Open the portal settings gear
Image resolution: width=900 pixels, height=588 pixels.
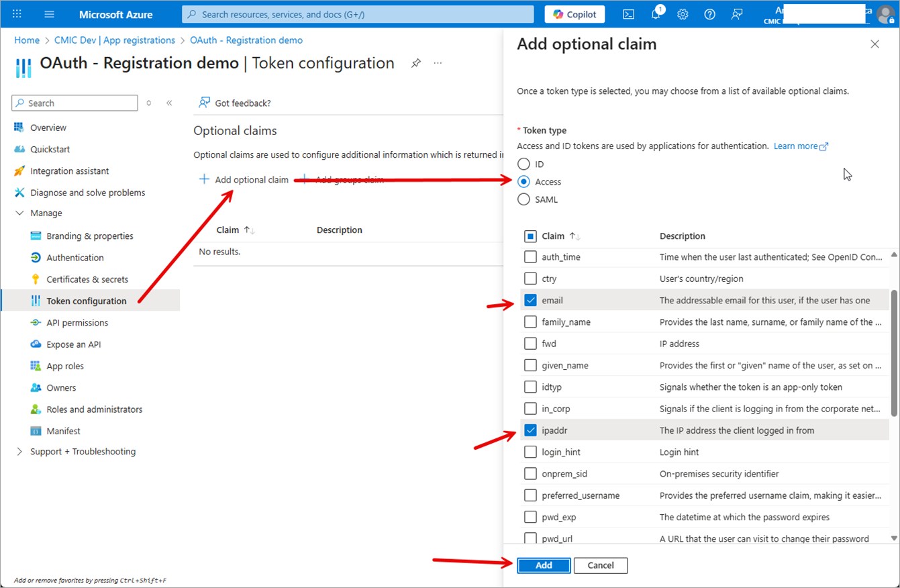click(683, 14)
